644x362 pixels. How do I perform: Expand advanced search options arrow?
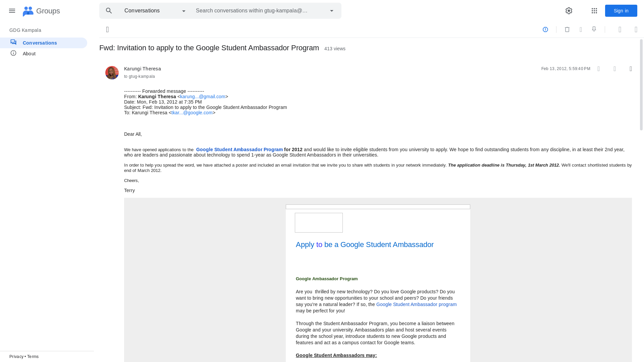point(332,11)
